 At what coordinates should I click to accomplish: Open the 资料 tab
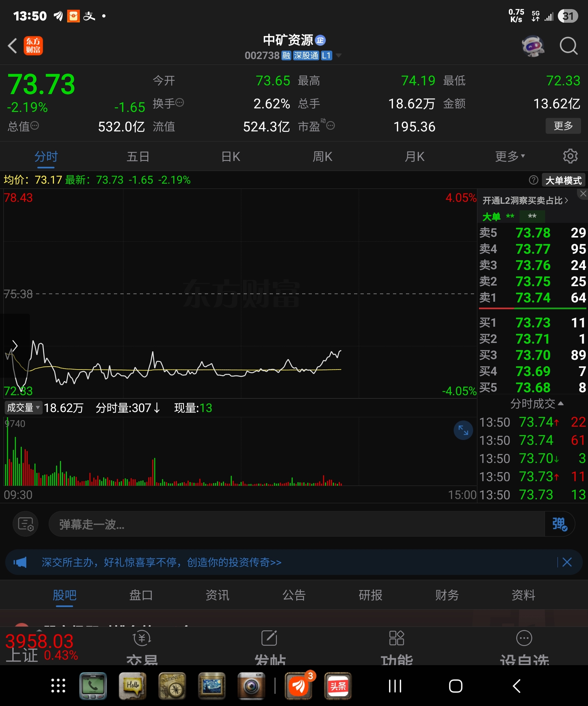(x=523, y=595)
